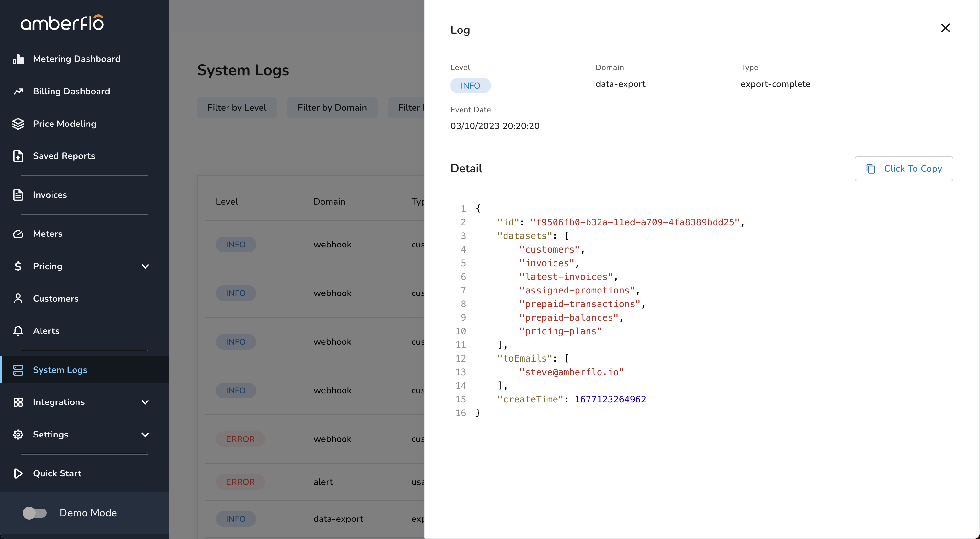The height and width of the screenshot is (539, 980).
Task: Click the createTime value in the JSON detail
Action: click(x=610, y=399)
